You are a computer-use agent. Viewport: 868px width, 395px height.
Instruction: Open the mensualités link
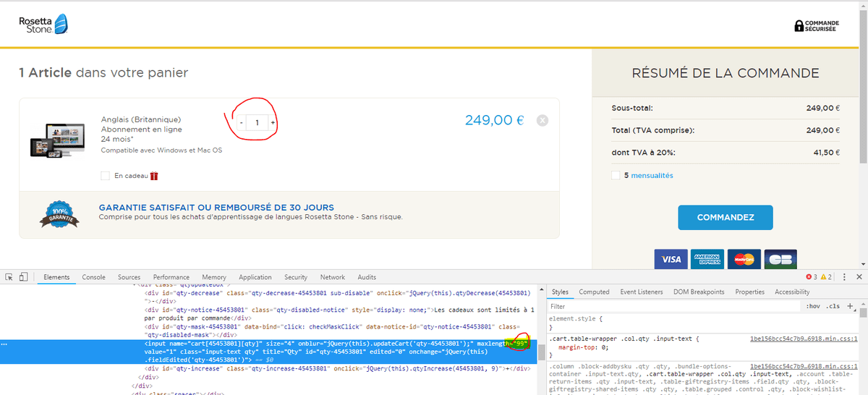click(x=652, y=175)
